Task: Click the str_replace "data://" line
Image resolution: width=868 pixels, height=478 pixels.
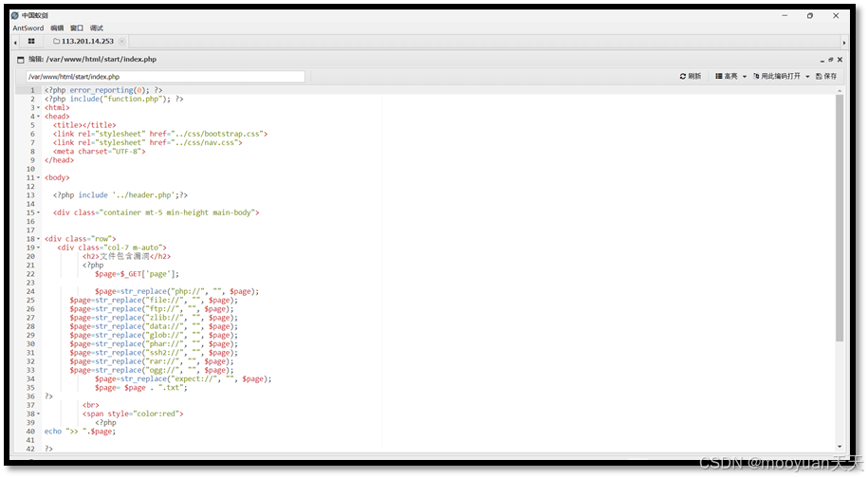Action: (154, 327)
